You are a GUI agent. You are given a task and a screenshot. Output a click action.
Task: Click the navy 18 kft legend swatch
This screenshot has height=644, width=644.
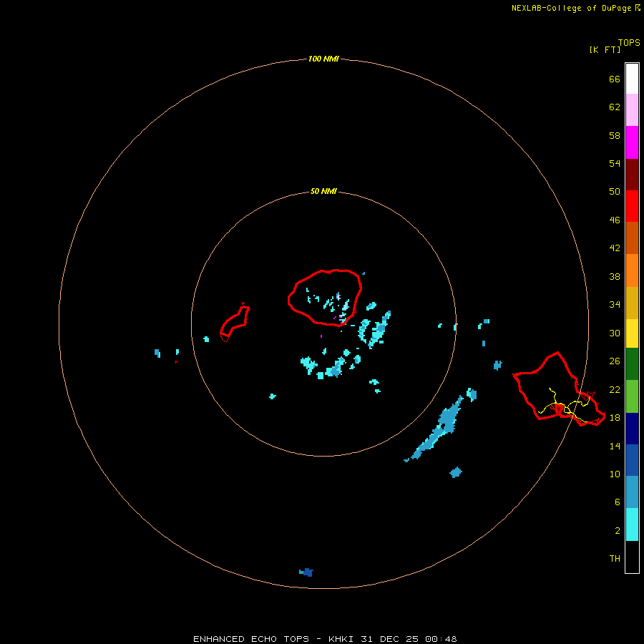coord(632,429)
